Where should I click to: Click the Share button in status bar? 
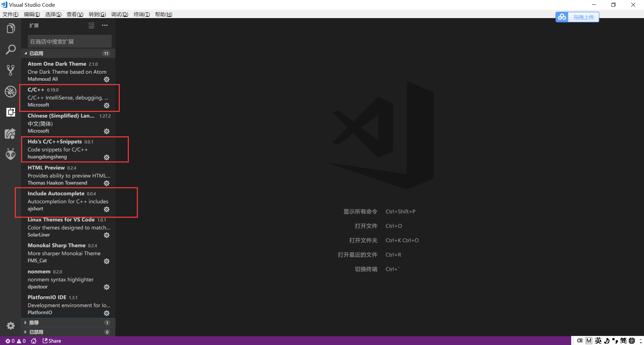pyautogui.click(x=52, y=341)
